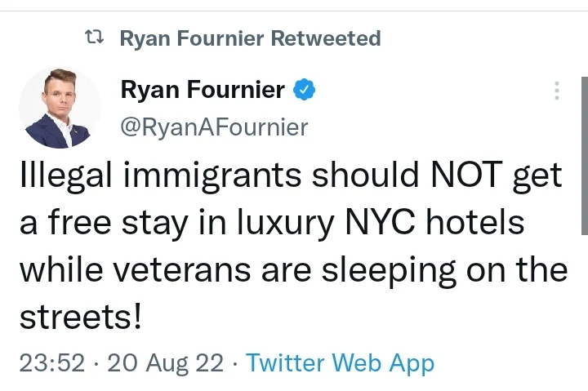Click the retweet arrows icon
588x391 pixels.
point(96,38)
